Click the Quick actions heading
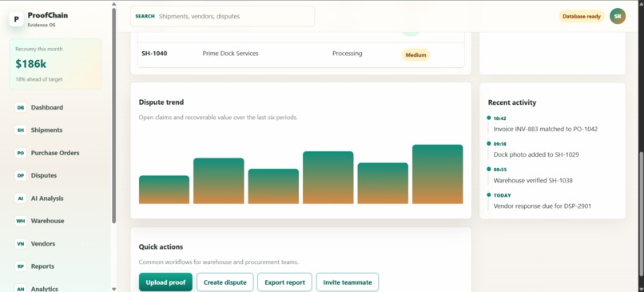 pos(161,246)
